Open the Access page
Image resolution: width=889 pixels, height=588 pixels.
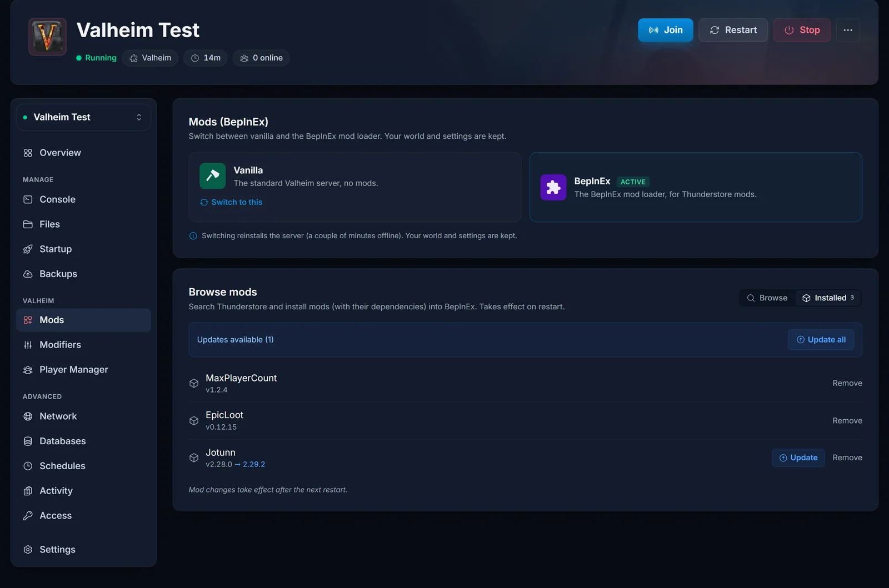[x=83, y=516]
